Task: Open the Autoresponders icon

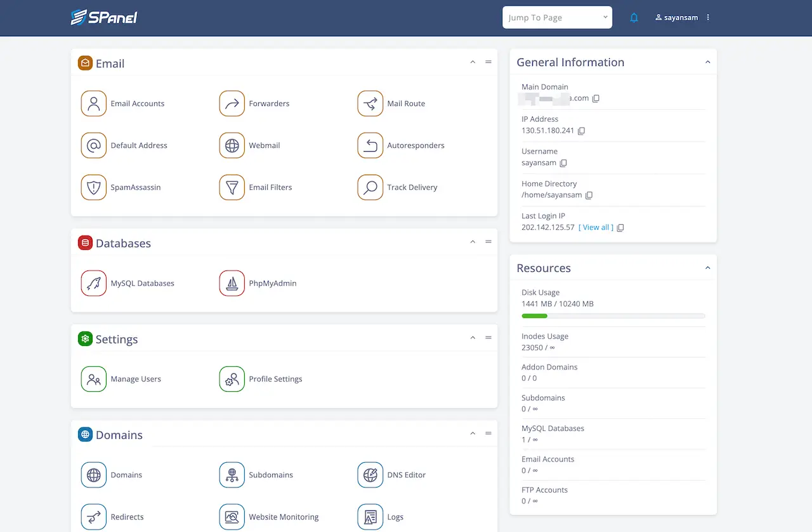Action: tap(370, 145)
